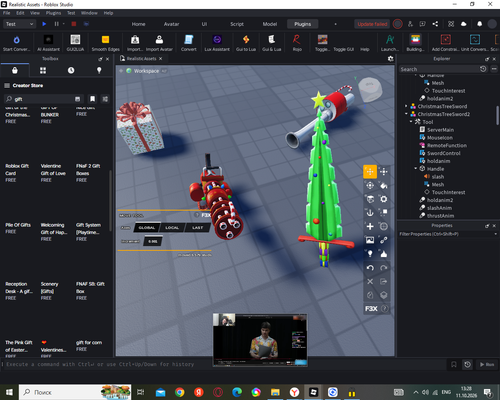
Task: Click the Run command button
Action: (x=487, y=364)
